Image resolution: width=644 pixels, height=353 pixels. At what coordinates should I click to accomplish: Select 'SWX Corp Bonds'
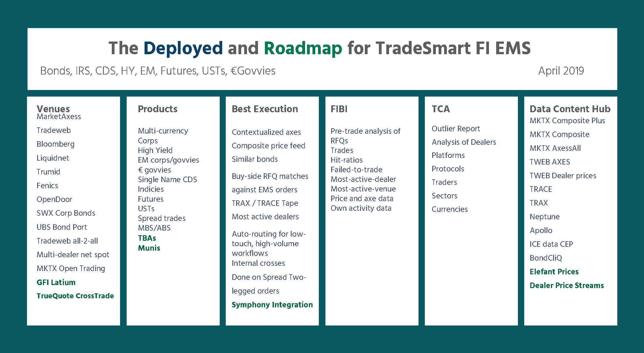tap(66, 213)
